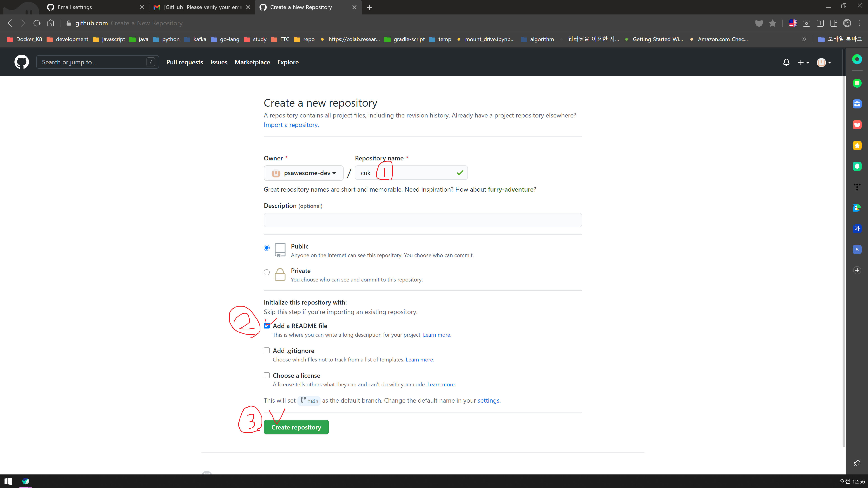Open the Windows Start menu
Screen dimensions: 868x488
point(8,481)
